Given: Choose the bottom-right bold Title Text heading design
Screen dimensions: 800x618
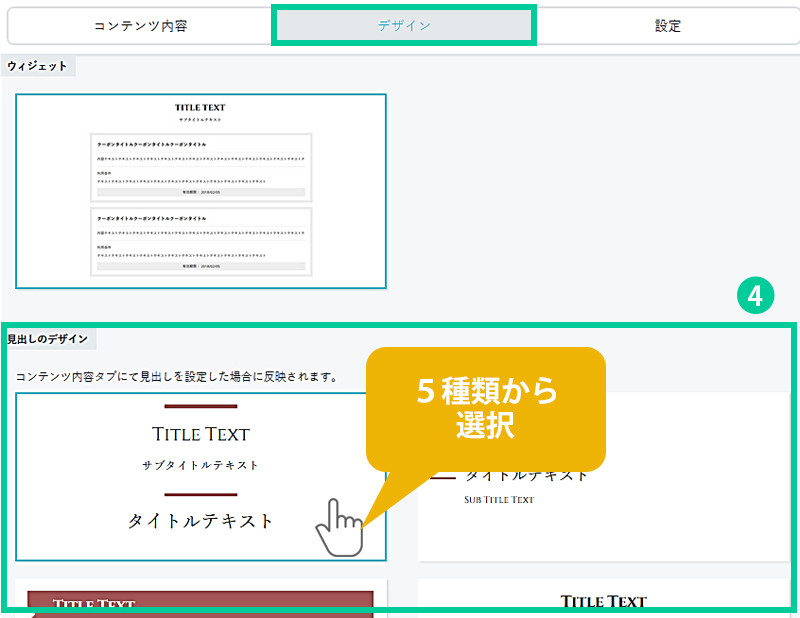Looking at the screenshot, I should point(603,598).
